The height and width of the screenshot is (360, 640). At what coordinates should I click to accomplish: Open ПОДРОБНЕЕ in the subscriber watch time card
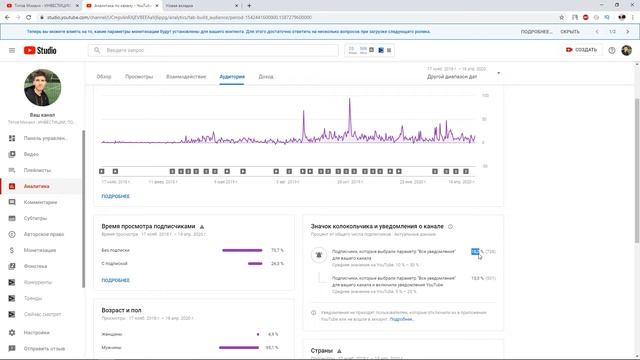[116, 280]
